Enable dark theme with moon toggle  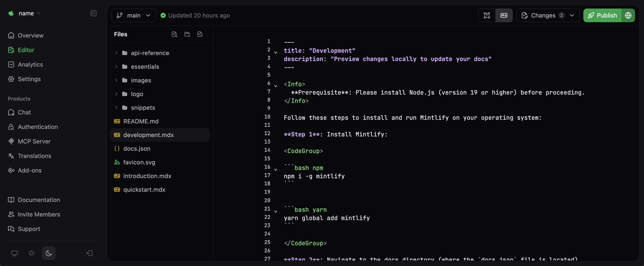pyautogui.click(x=48, y=253)
